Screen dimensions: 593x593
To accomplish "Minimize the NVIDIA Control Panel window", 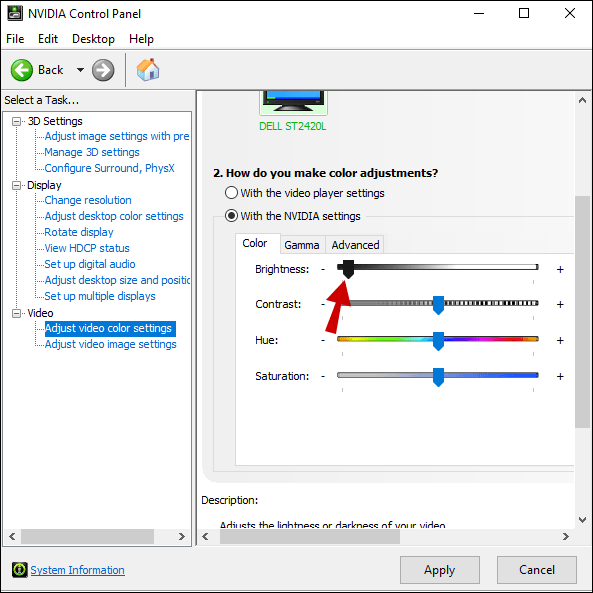I will (x=479, y=14).
